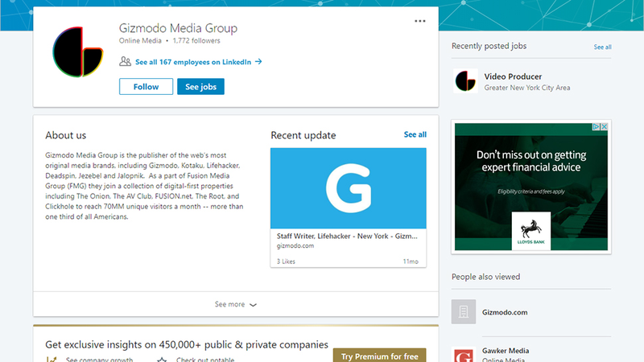Open the Gawker Media company page
The height and width of the screenshot is (362, 644).
[x=506, y=351]
